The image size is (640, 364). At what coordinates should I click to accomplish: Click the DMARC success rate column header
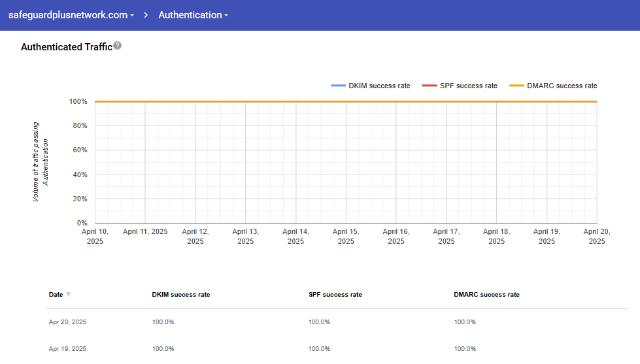point(487,295)
